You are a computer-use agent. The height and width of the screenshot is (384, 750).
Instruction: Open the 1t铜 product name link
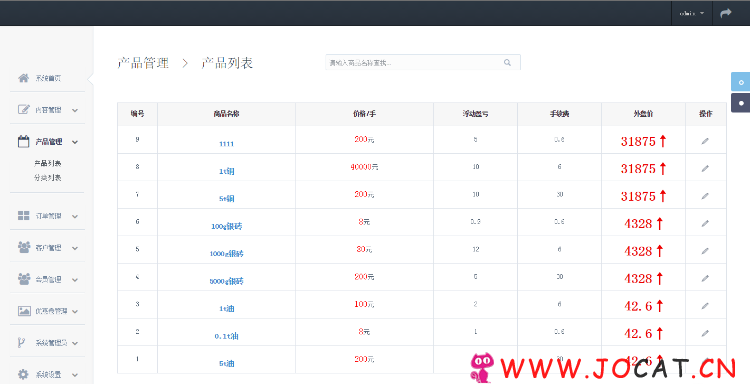pos(227,171)
